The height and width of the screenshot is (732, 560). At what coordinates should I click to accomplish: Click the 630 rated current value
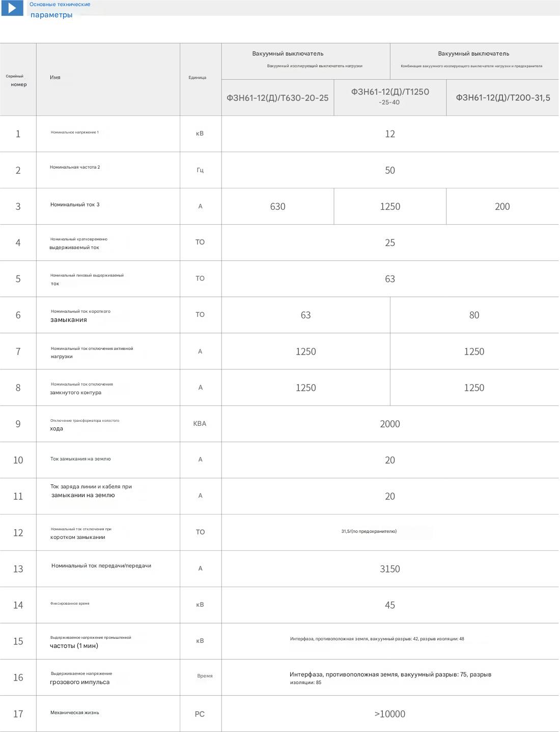pos(277,206)
